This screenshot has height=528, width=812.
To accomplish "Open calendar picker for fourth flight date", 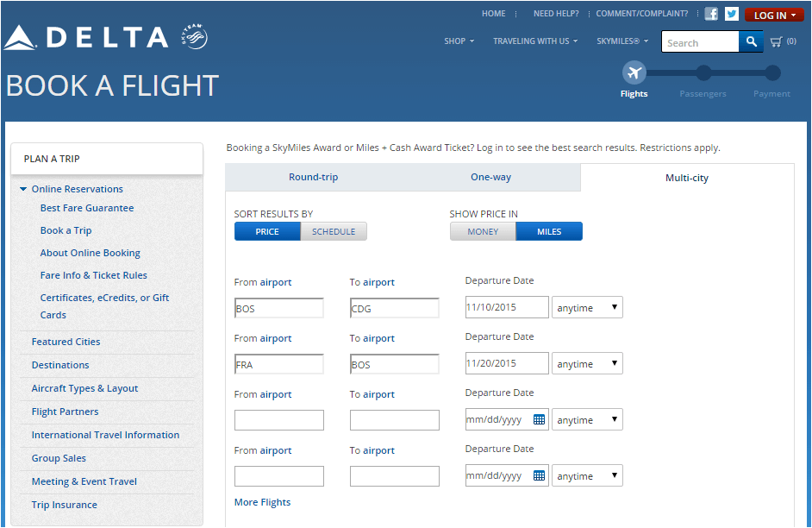I will 539,475.
